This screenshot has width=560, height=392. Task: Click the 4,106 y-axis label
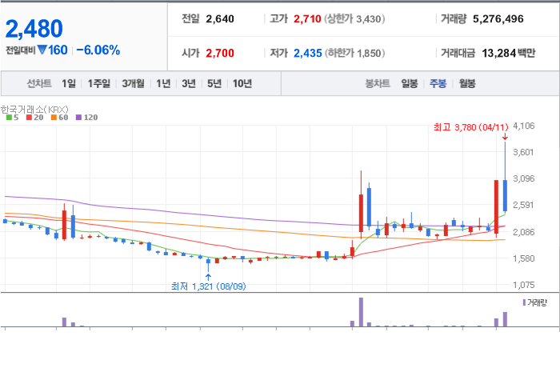523,126
